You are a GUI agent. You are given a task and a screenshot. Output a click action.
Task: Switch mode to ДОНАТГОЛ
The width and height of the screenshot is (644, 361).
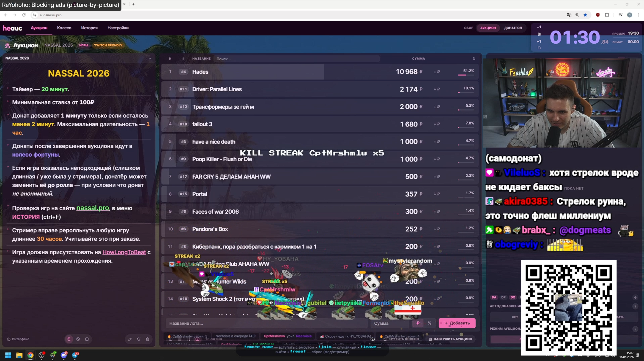[x=513, y=28]
